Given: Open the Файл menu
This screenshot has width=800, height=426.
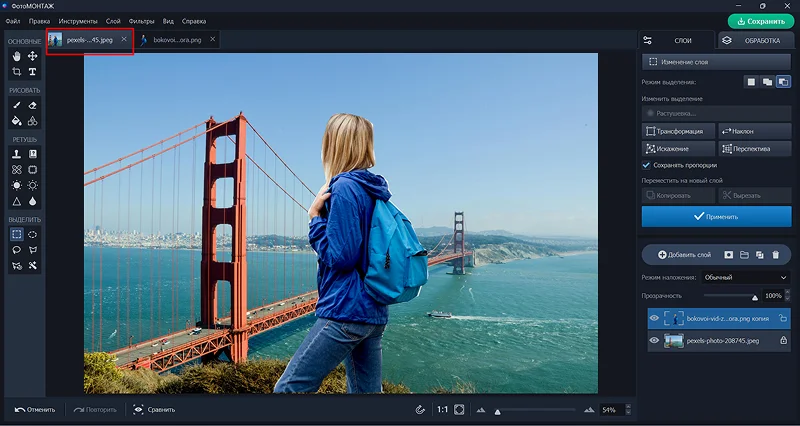Looking at the screenshot, I should click(13, 21).
